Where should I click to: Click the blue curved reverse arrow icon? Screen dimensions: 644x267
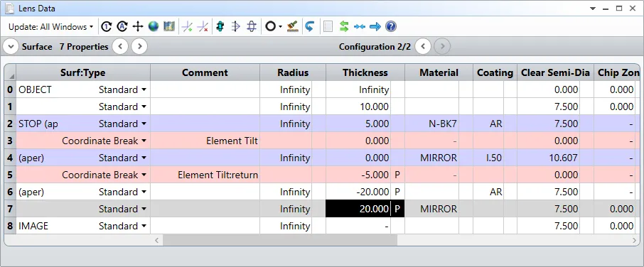coord(310,27)
